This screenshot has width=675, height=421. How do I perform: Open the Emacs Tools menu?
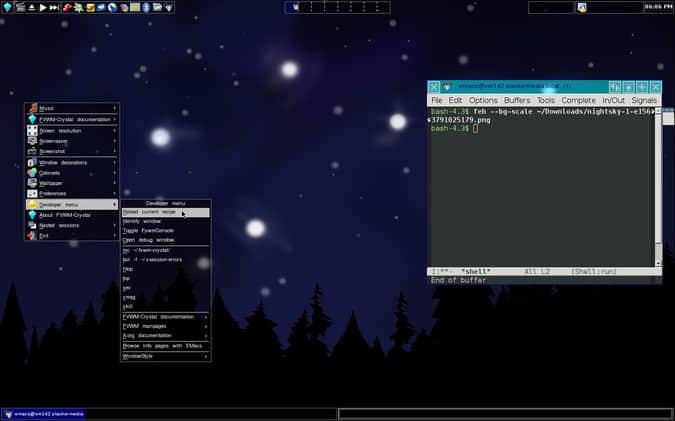click(x=545, y=100)
